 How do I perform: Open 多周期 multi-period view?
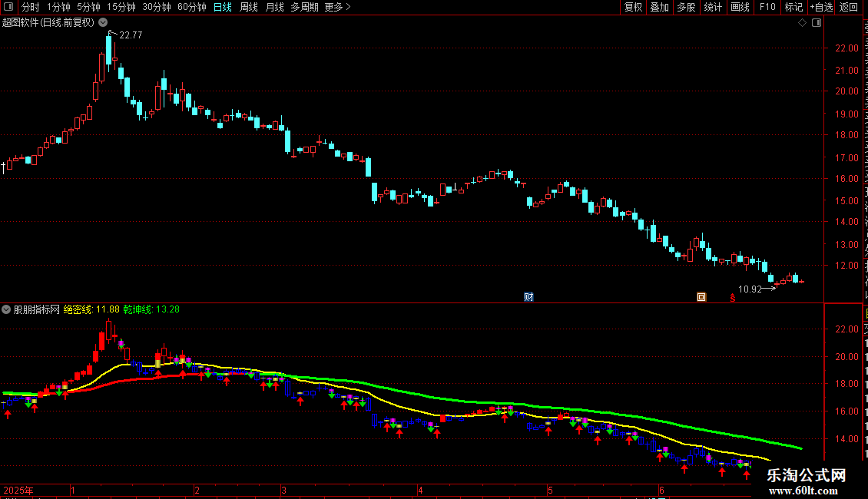pos(304,7)
